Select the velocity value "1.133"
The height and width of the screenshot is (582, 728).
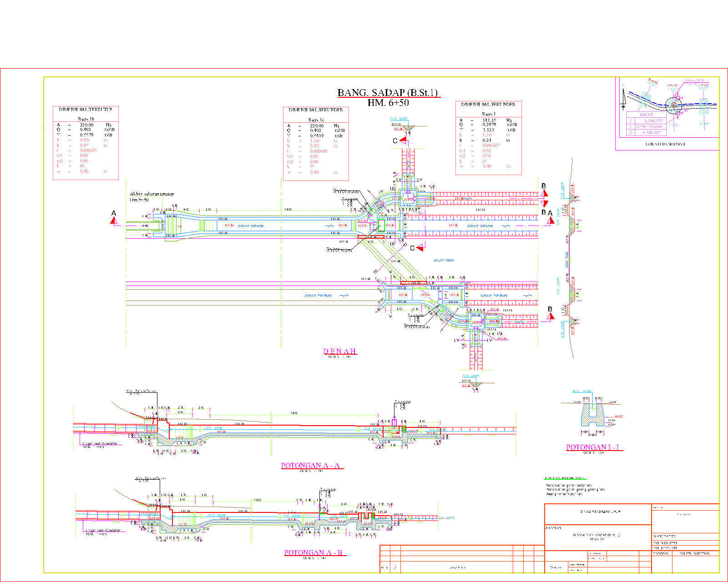pyautogui.click(x=488, y=130)
